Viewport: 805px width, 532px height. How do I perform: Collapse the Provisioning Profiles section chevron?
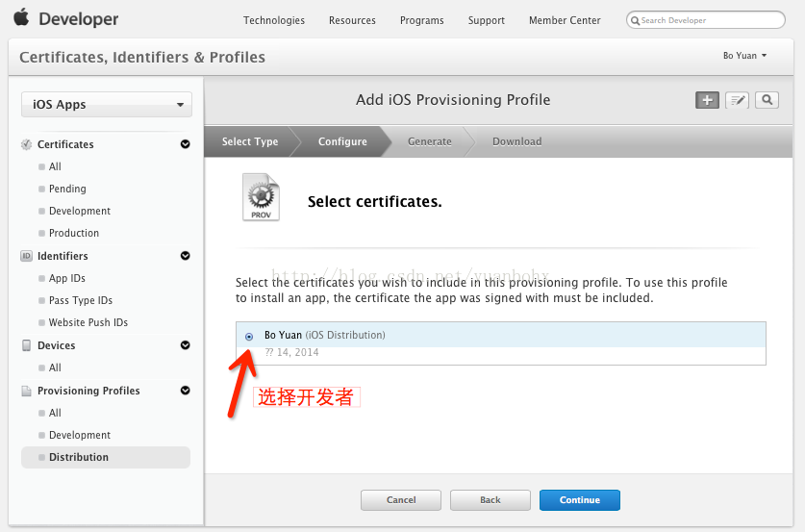tap(185, 391)
